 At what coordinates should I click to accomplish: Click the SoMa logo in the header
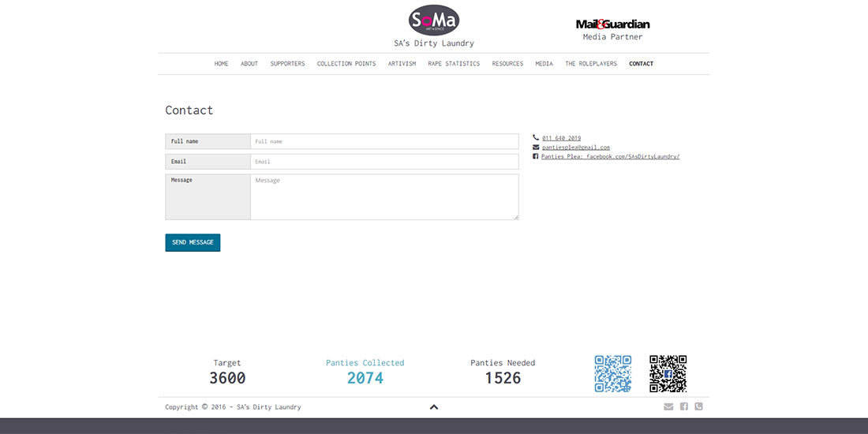433,21
